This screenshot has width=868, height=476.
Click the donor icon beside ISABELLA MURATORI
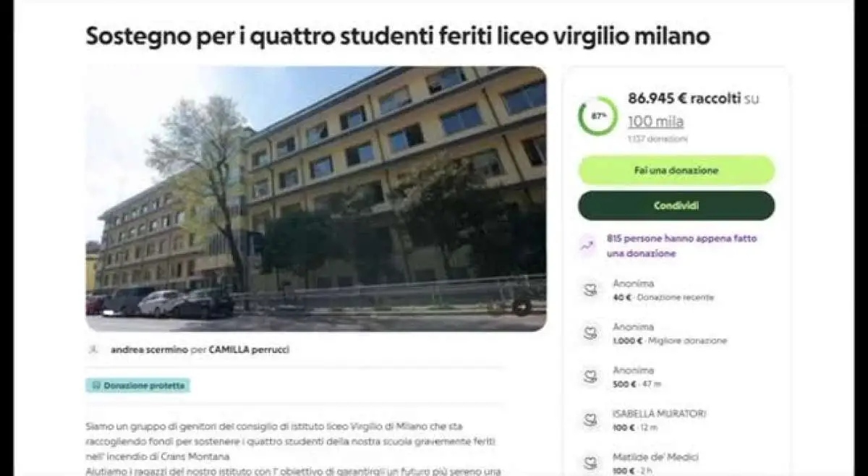pyautogui.click(x=591, y=420)
